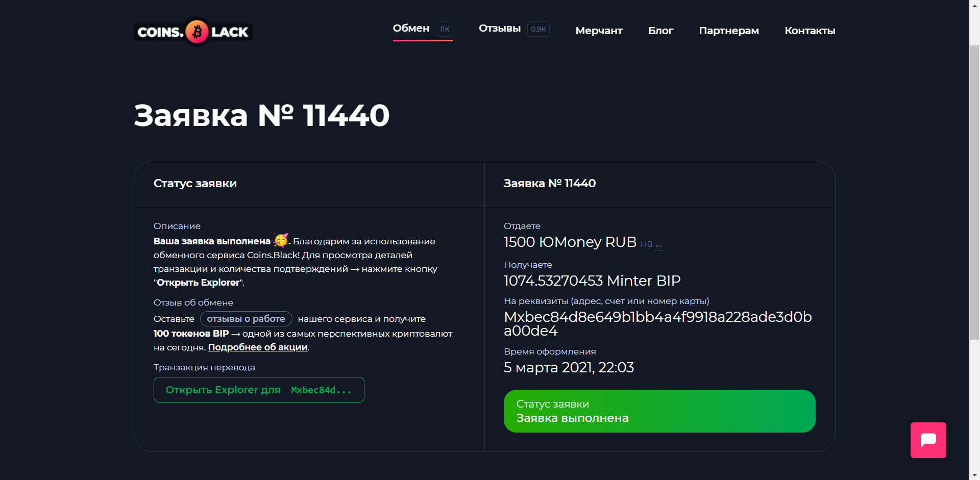Screen dimensions: 980x480
Task: Click the 0.9K badge beside Отзывы
Action: [538, 29]
